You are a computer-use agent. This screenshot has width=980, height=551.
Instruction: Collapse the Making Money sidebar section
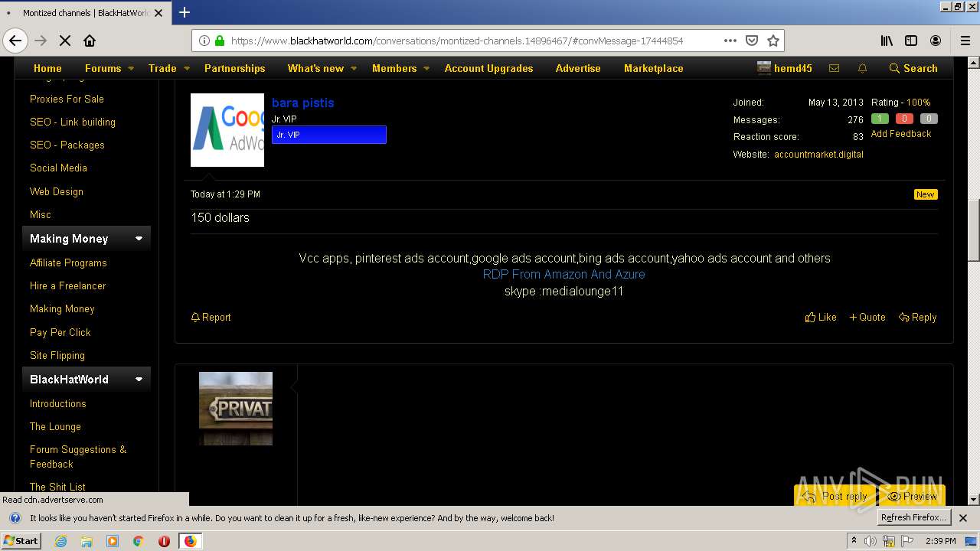[x=139, y=239]
